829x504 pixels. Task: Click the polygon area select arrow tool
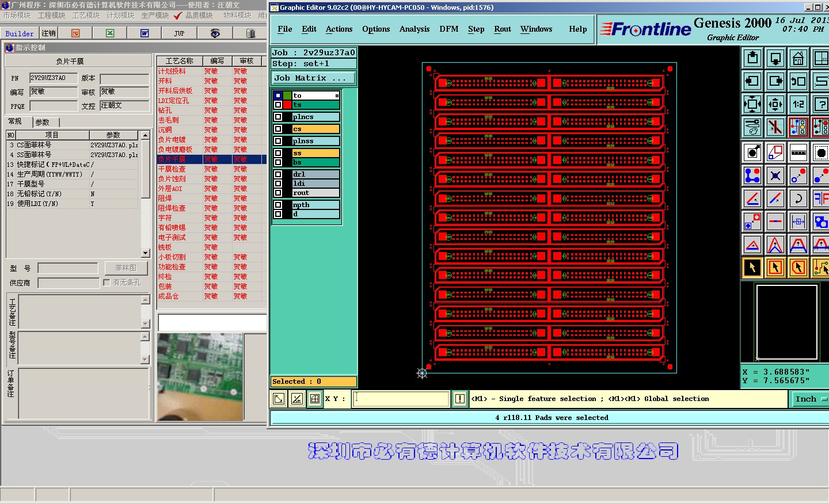pos(798,268)
